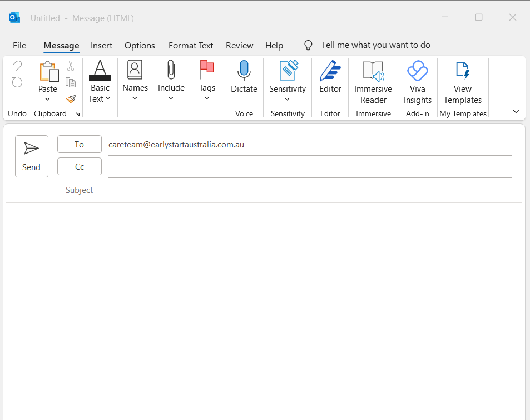530x420 pixels.
Task: Start Dictate with the microphone
Action: (244, 77)
